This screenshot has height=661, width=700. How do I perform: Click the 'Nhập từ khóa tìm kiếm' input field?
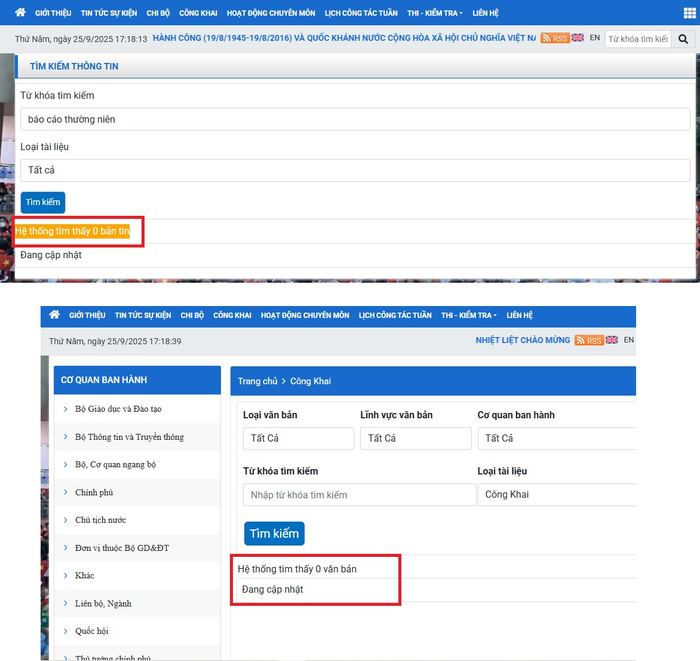click(359, 495)
